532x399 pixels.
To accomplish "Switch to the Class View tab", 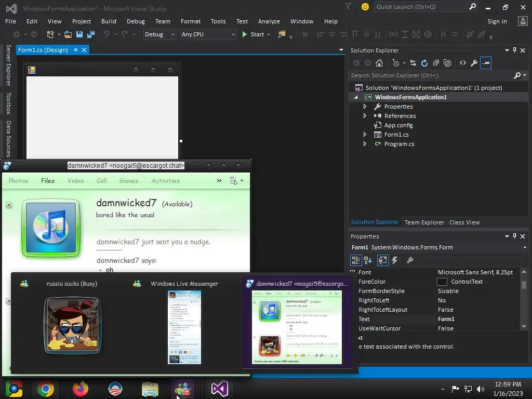I will click(464, 222).
